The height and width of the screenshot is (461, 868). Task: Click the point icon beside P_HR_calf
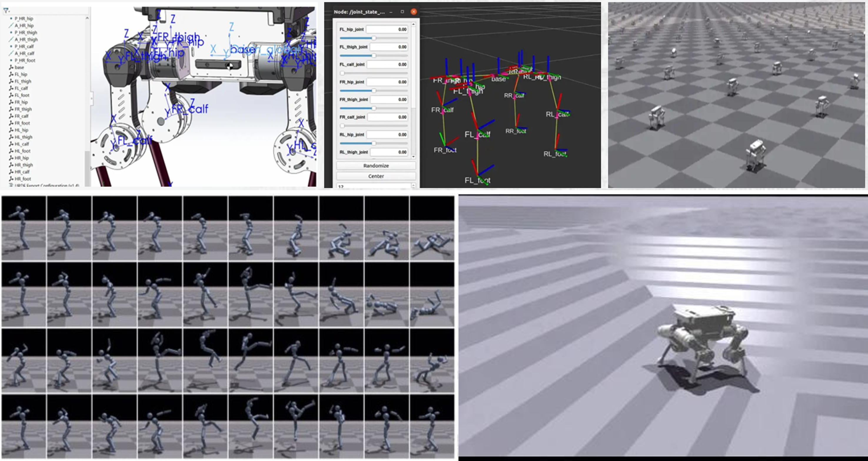coord(11,47)
